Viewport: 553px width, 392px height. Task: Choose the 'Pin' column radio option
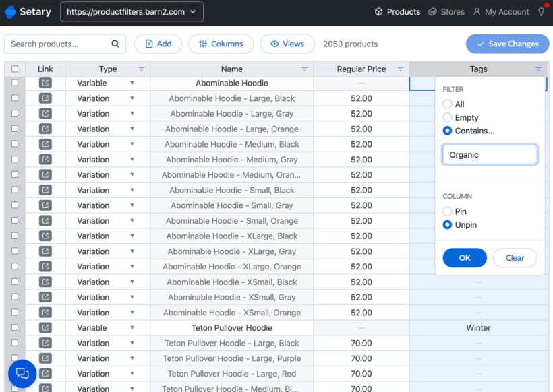447,211
